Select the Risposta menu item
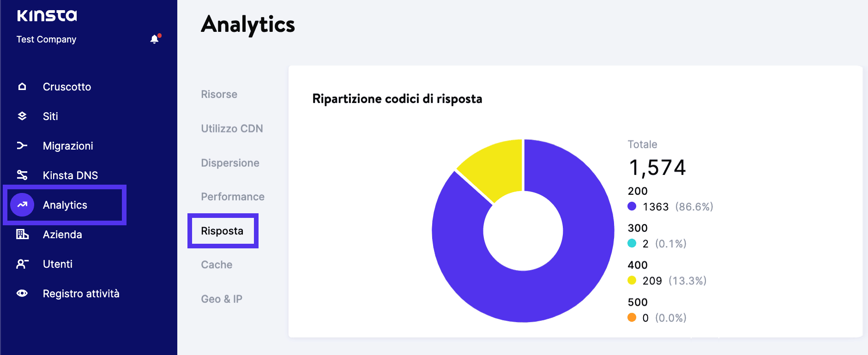The width and height of the screenshot is (868, 355). [x=222, y=231]
